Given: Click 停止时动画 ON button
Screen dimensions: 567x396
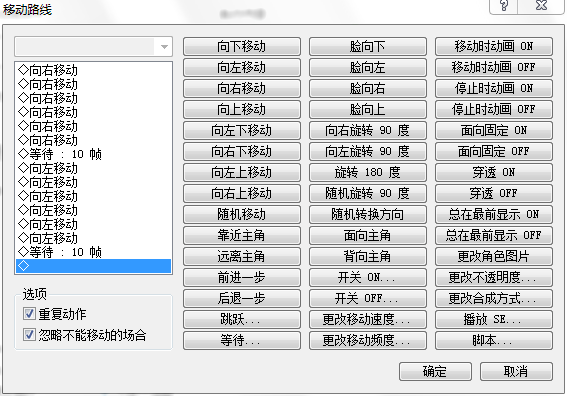Looking at the screenshot, I should point(494,88).
